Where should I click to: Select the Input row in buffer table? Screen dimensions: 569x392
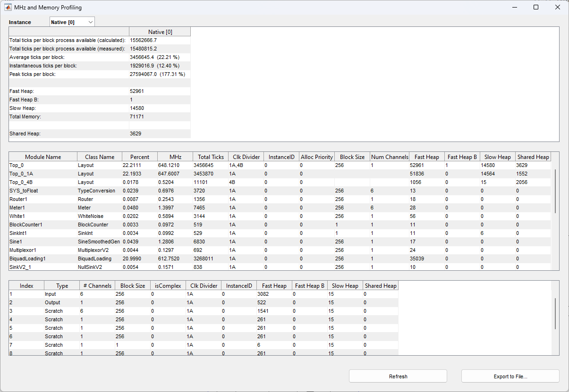pyautogui.click(x=50, y=294)
